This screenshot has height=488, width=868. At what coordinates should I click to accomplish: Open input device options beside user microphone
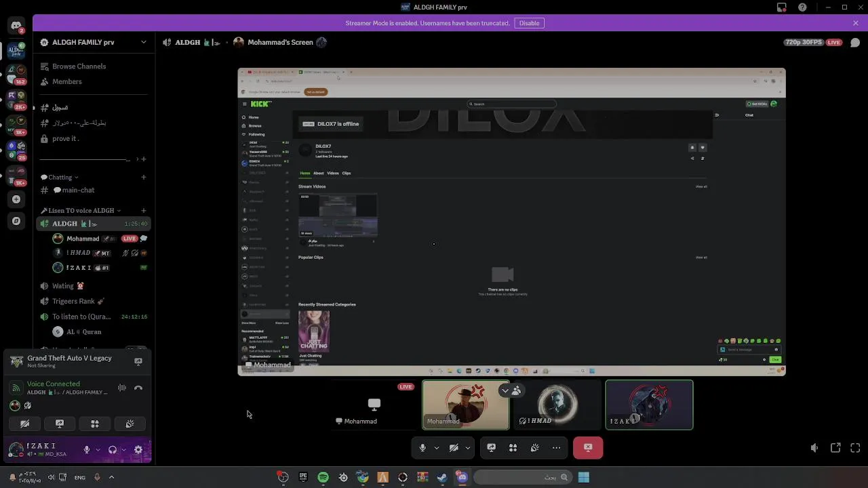tap(98, 449)
